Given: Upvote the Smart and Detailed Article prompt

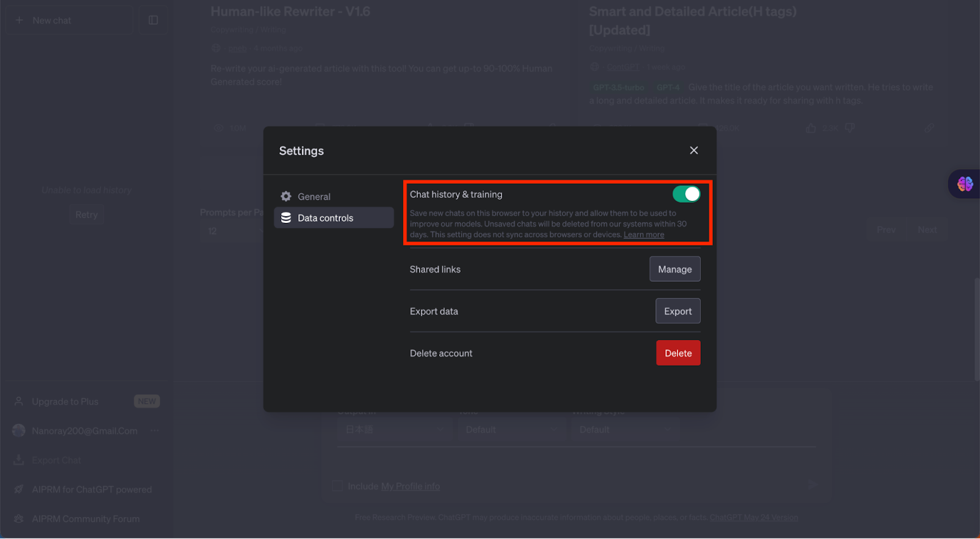Looking at the screenshot, I should point(811,128).
